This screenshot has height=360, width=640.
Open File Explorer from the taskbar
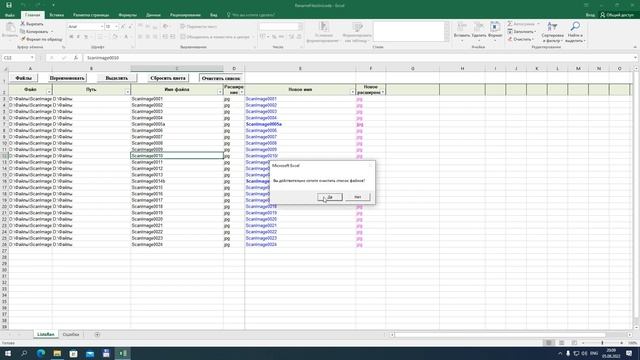(57, 353)
